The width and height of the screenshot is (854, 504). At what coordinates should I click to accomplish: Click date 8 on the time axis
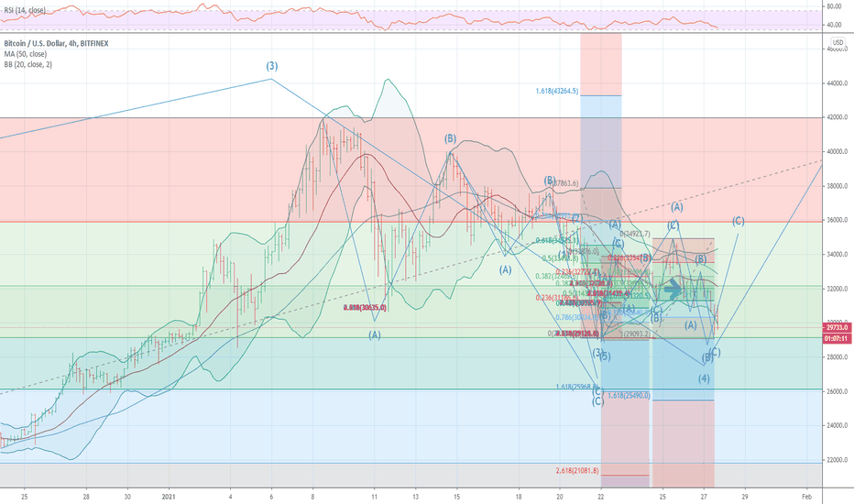(x=312, y=497)
